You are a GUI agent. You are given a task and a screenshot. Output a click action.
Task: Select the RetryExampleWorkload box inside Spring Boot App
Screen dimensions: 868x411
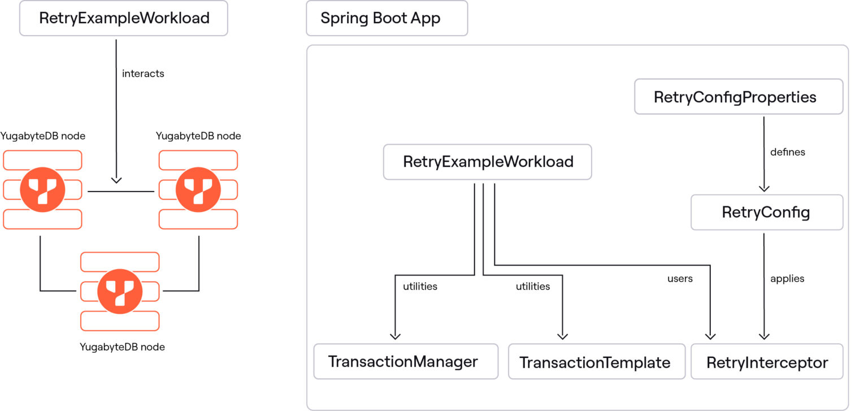487,162
